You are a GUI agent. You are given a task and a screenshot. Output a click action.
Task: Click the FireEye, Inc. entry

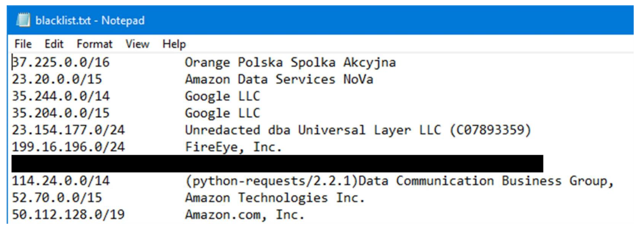[233, 147]
